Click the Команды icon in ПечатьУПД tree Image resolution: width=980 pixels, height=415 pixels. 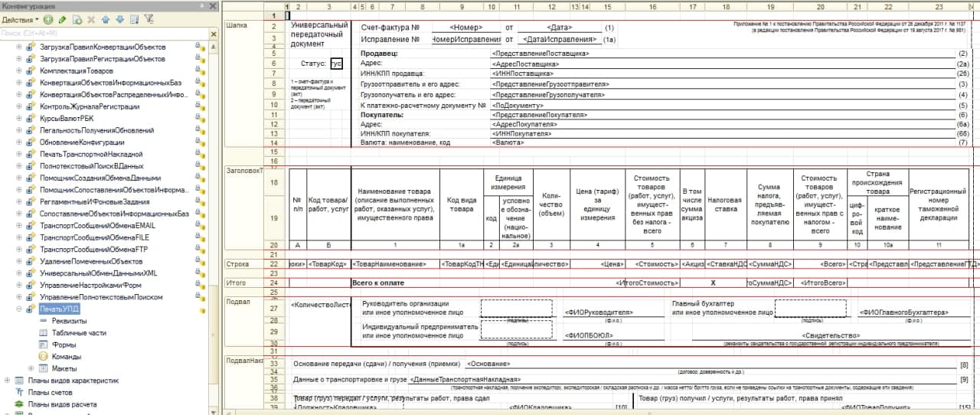tap(43, 357)
